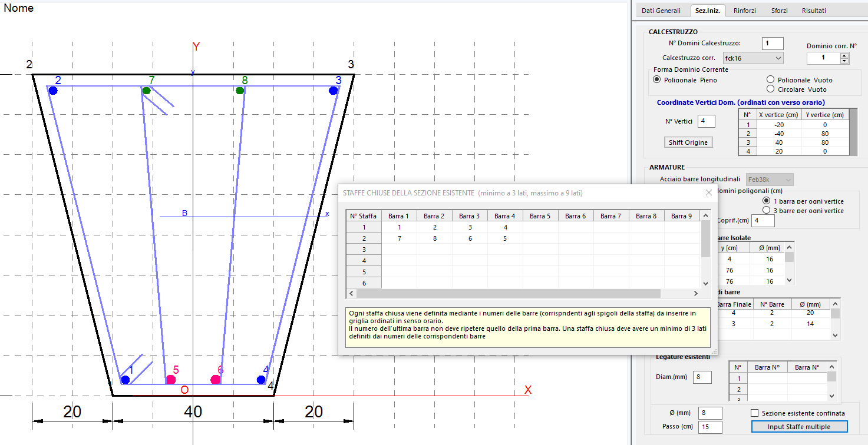
Task: Click the N° Domini Calcestruzzo field
Action: click(773, 43)
